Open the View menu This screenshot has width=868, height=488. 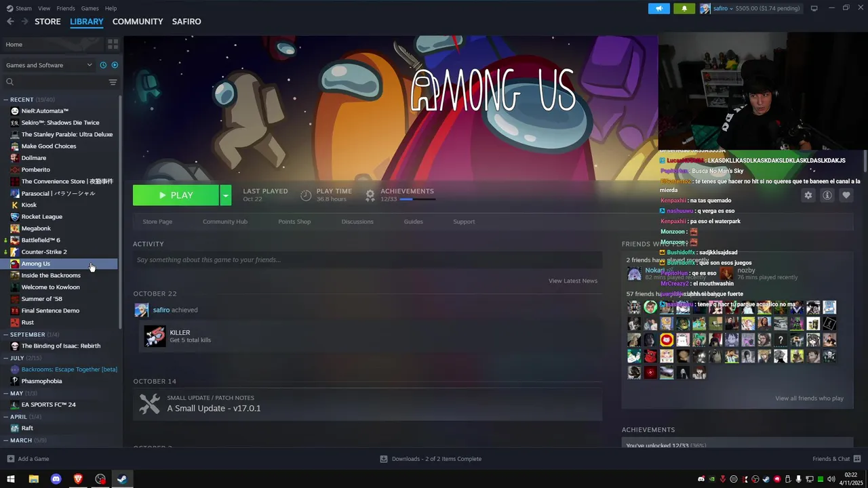pos(44,8)
